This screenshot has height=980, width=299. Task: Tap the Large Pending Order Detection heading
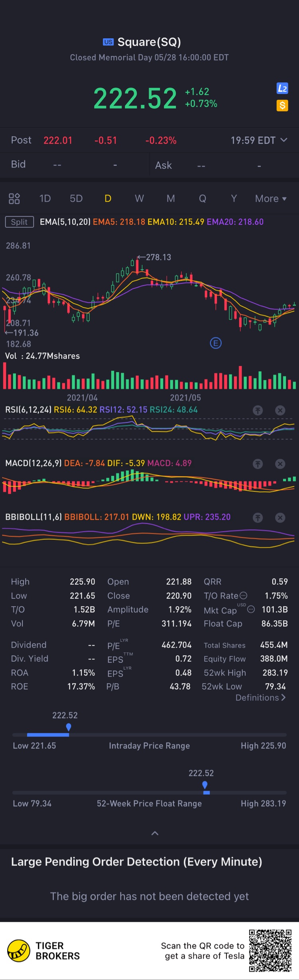tap(137, 862)
